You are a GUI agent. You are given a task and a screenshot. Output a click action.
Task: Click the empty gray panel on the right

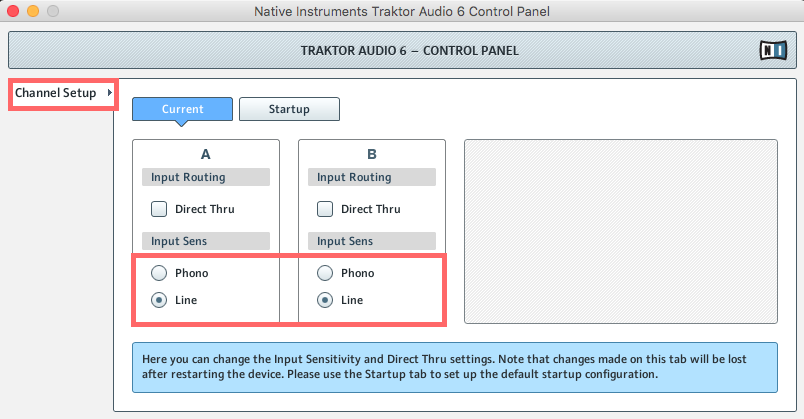tap(620, 232)
